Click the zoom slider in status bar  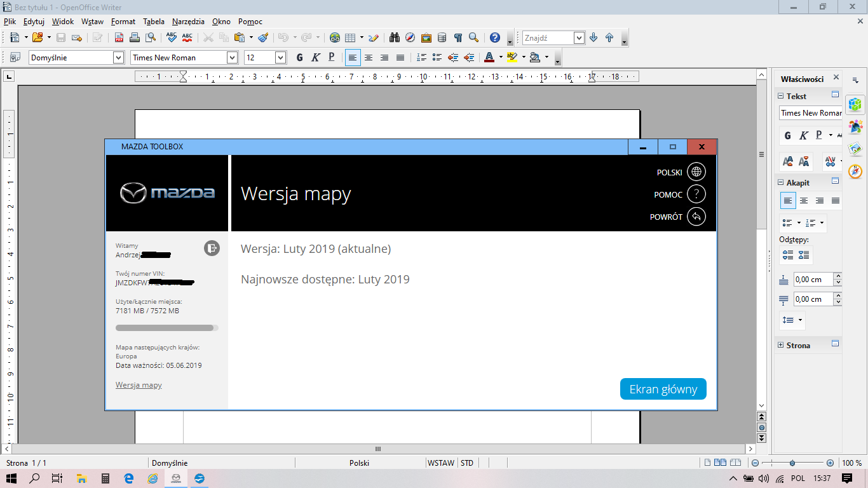pyautogui.click(x=792, y=463)
